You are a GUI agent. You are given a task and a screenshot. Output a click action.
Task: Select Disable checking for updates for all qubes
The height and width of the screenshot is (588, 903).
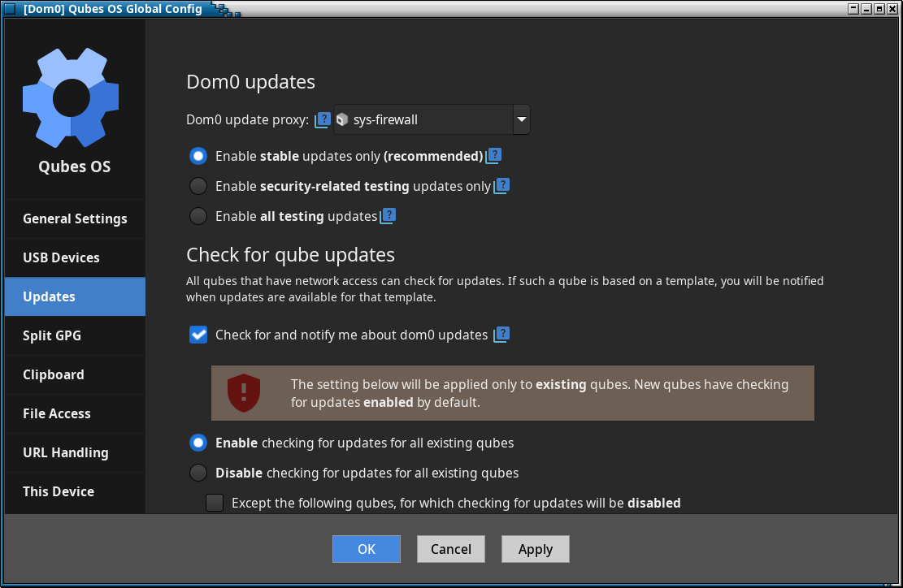198,473
